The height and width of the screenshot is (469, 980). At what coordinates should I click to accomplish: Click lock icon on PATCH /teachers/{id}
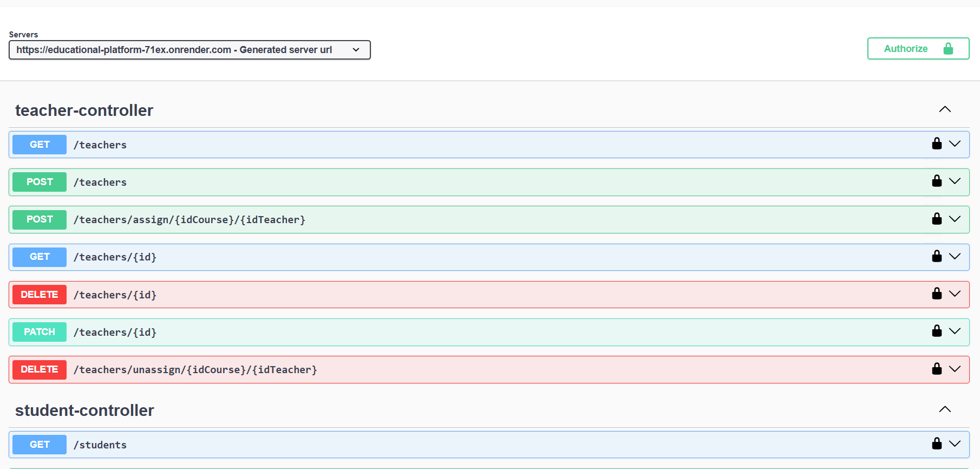(x=937, y=331)
